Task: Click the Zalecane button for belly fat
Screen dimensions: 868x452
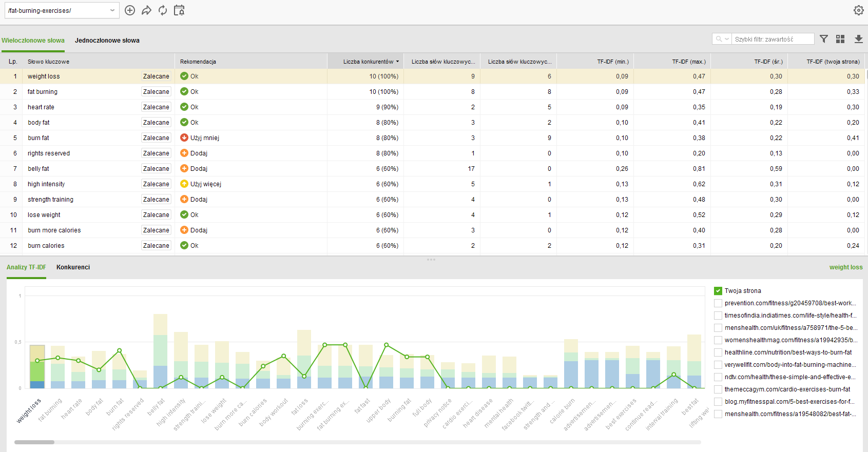Action: click(x=156, y=169)
